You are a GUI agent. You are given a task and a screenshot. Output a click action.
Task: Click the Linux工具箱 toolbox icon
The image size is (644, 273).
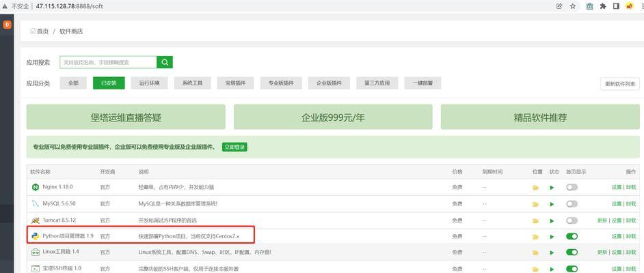coord(36,252)
